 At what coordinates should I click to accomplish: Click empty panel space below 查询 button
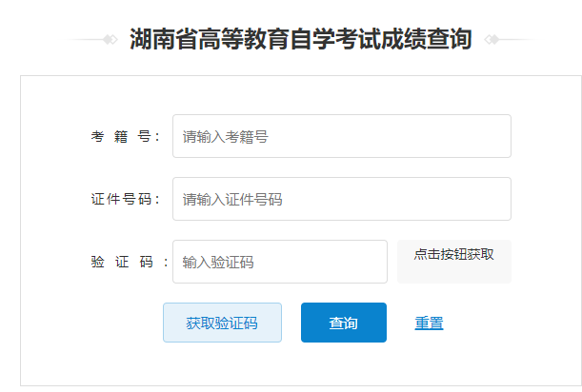point(344,363)
